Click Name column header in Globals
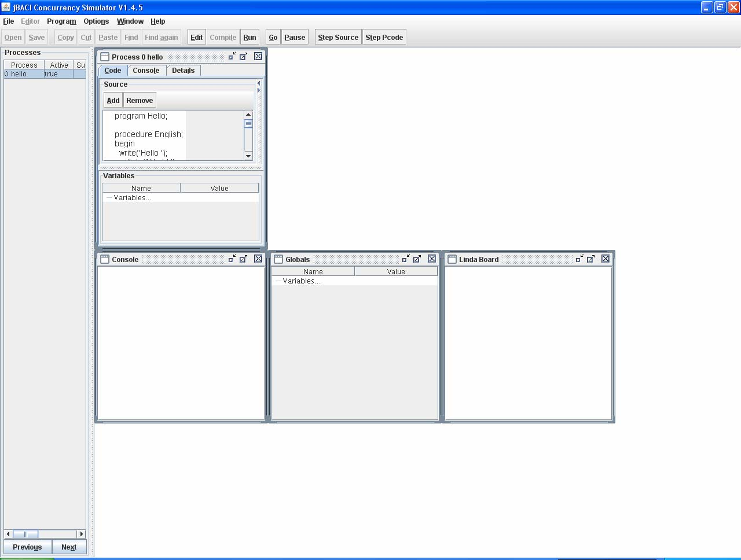 coord(313,271)
